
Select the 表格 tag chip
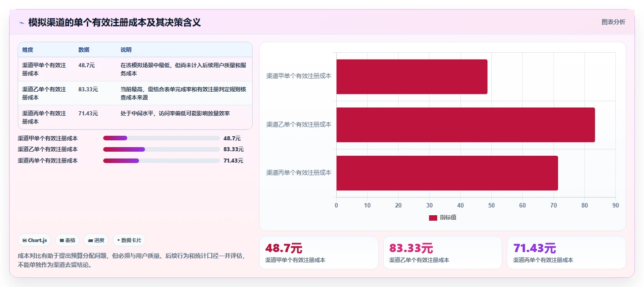pyautogui.click(x=67, y=240)
